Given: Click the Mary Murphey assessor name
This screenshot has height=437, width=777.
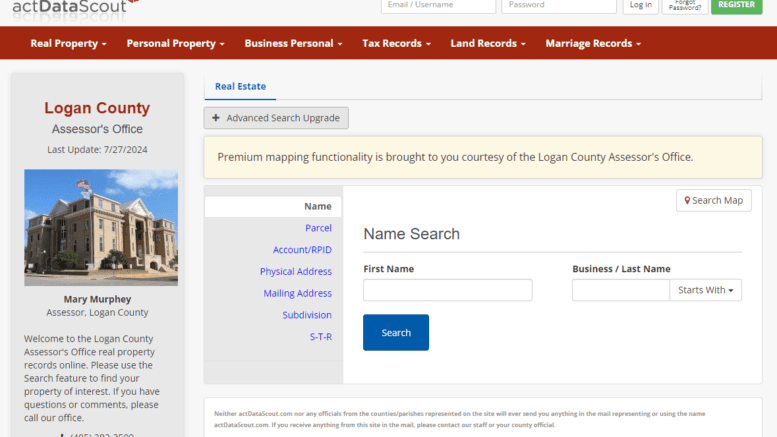Looking at the screenshot, I should tap(97, 299).
